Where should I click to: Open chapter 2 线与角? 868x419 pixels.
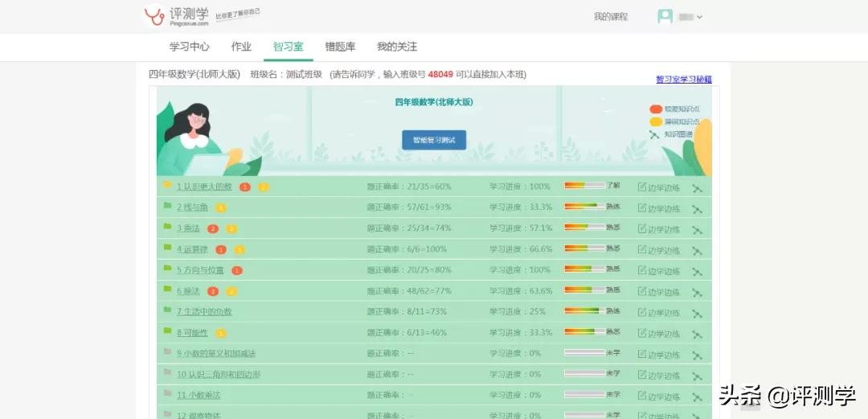point(192,207)
